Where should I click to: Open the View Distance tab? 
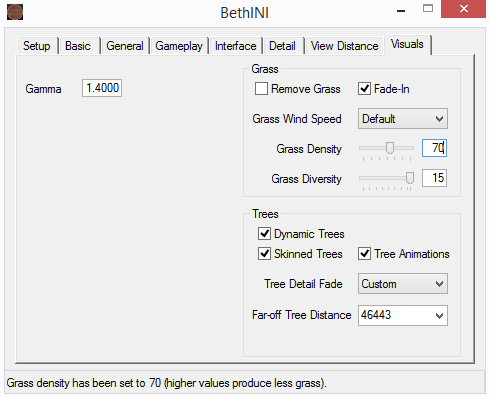coord(344,46)
